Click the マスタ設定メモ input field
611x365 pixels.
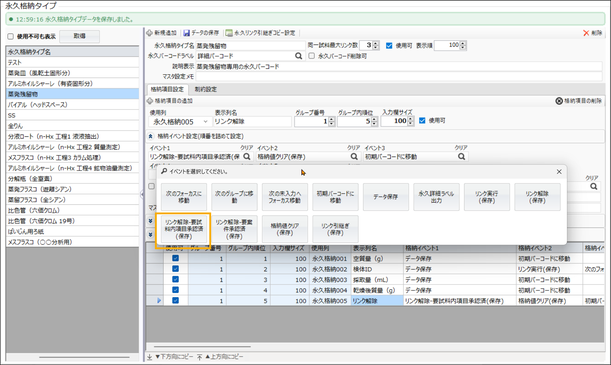click(x=399, y=77)
